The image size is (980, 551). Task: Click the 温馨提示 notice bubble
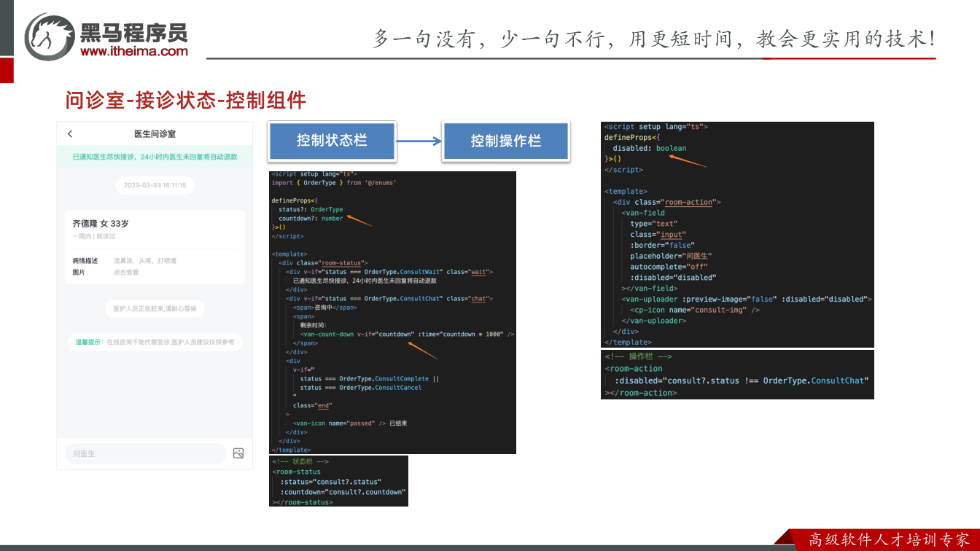155,342
